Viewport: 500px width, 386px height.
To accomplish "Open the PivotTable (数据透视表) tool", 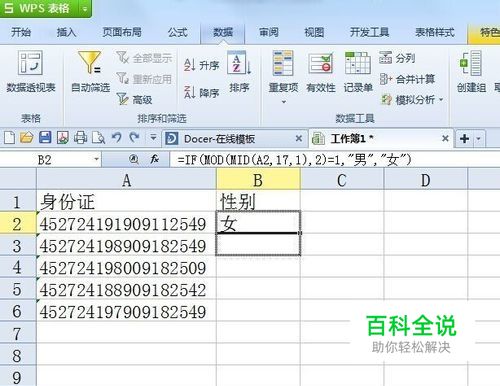I will (30, 71).
